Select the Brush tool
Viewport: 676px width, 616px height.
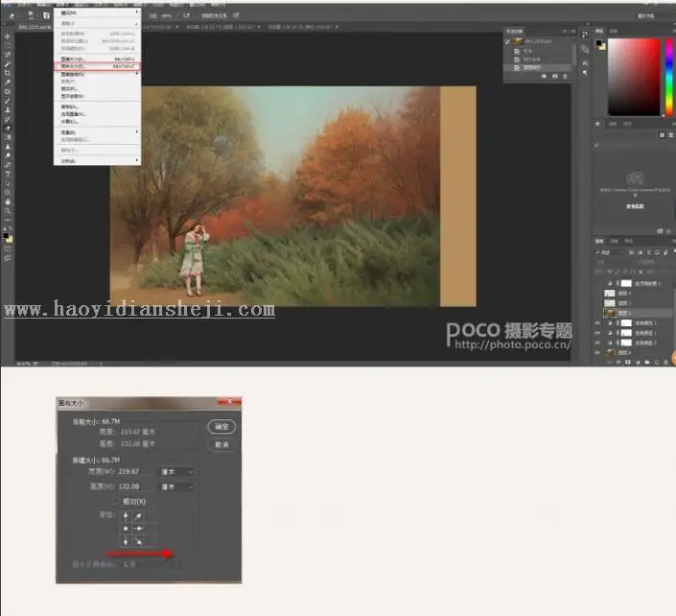(8, 101)
